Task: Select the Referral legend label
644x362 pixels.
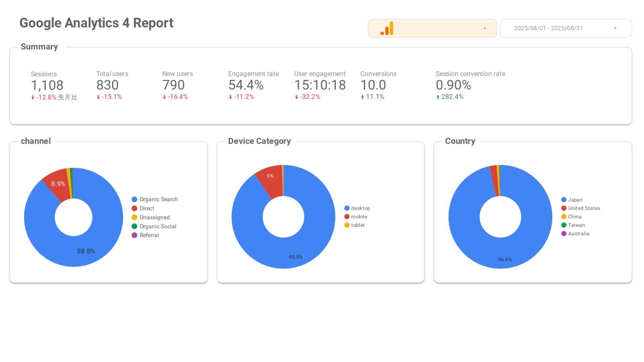Action: 149,235
